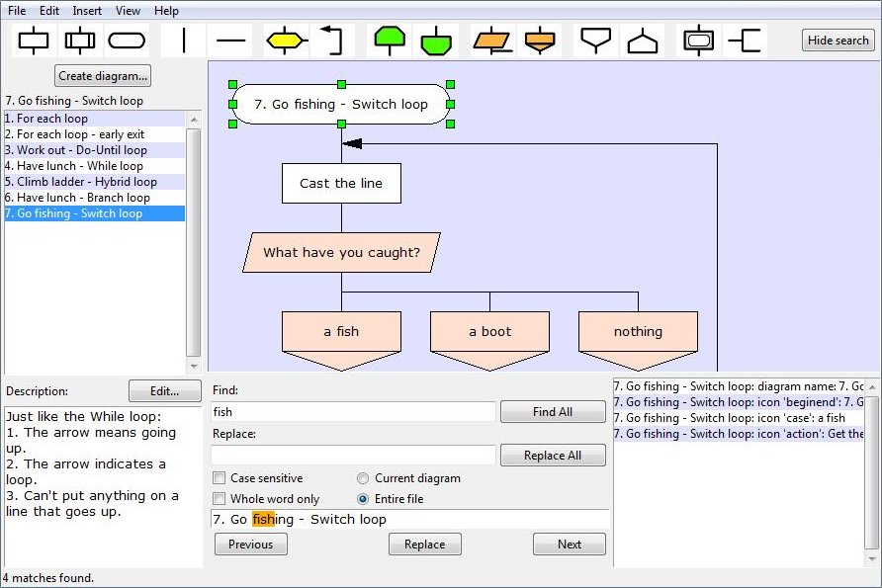The width and height of the screenshot is (882, 588).
Task: Click the Create diagram... button
Action: pos(103,76)
